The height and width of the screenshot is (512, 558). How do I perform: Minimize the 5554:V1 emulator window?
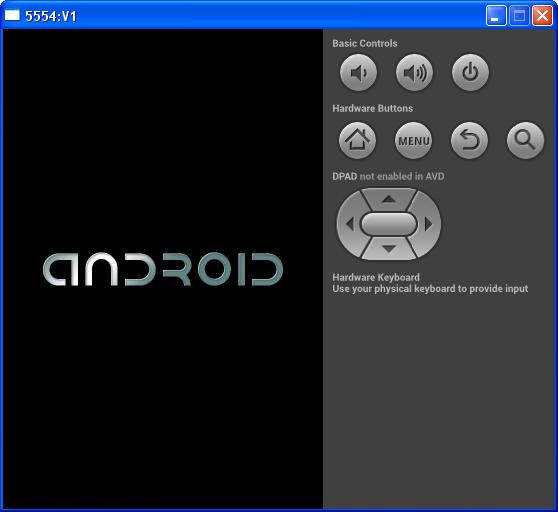coord(496,16)
